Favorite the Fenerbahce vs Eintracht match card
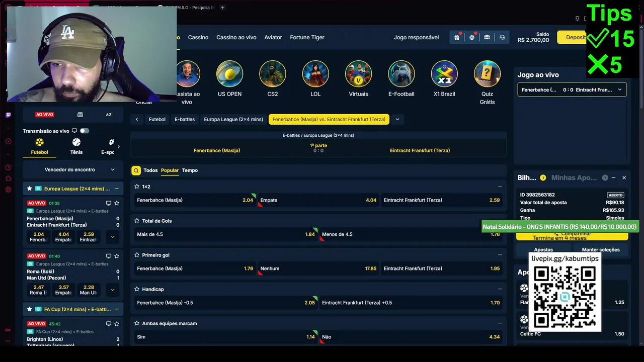Screen dimensions: 644x362 pos(117,203)
